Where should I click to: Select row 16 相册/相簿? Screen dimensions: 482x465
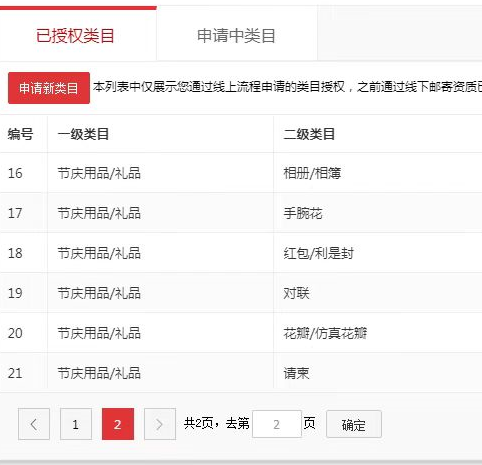tap(241, 173)
